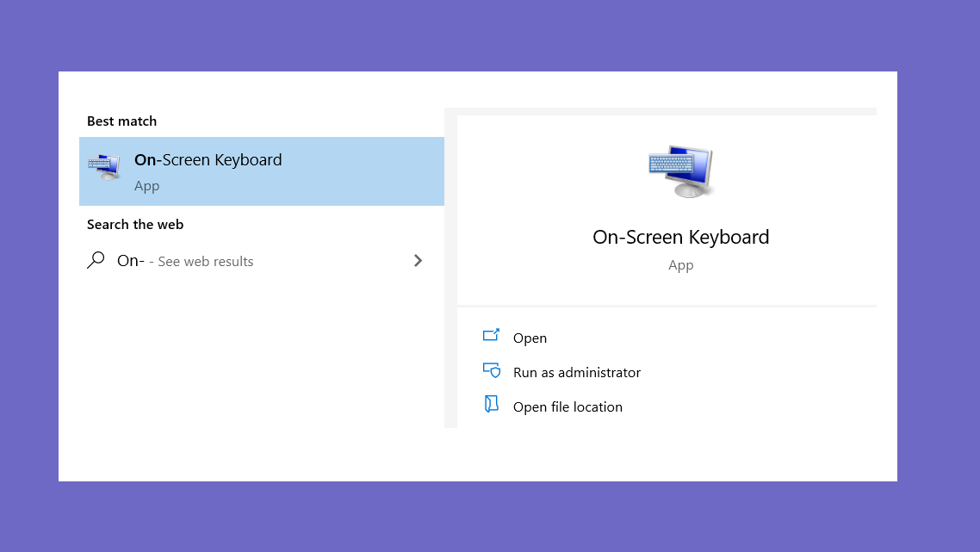Select the On-Screen Keyboard best match result
The image size is (980, 552).
[261, 171]
